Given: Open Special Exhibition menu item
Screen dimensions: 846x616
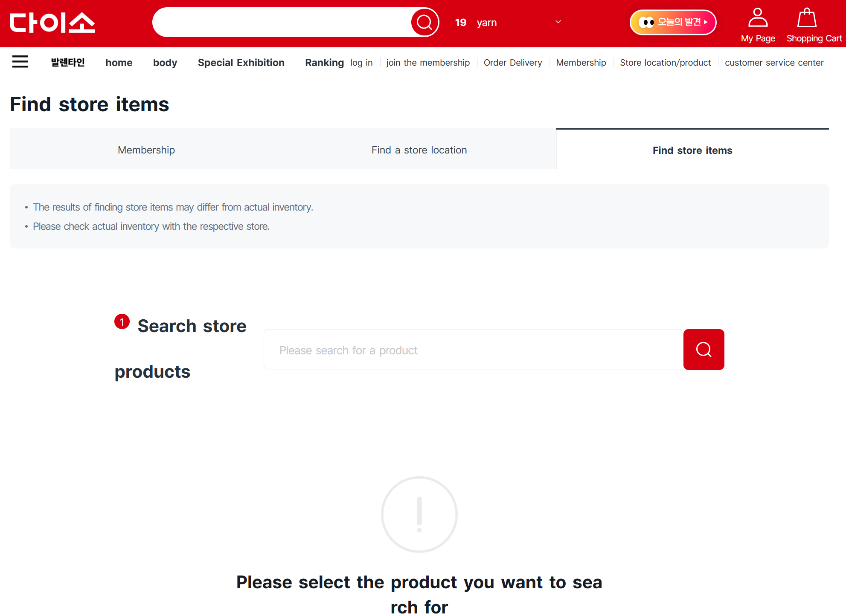Looking at the screenshot, I should coord(241,63).
